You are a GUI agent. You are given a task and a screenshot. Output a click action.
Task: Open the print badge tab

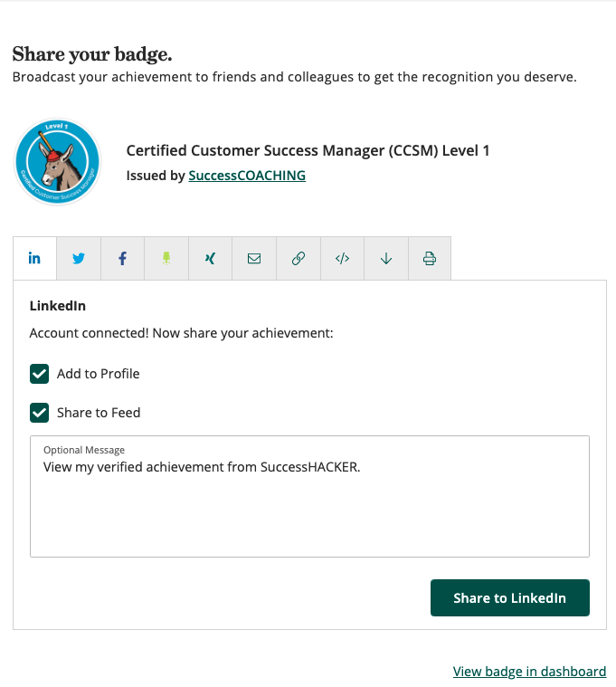click(430, 258)
